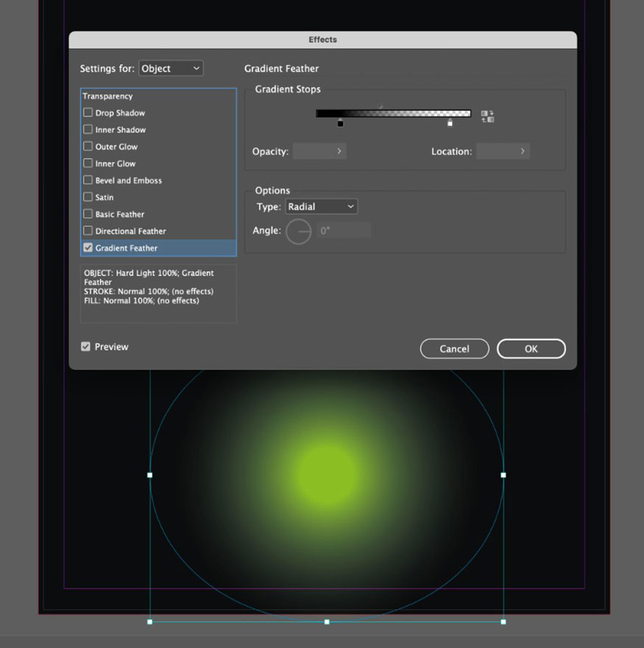Select Transparency in the effects list
Viewport: 644px width, 648px height.
coord(107,96)
